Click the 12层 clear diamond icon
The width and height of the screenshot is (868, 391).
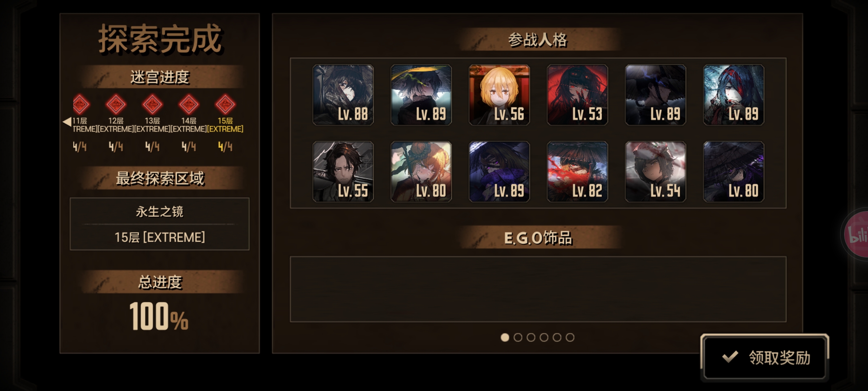116,104
